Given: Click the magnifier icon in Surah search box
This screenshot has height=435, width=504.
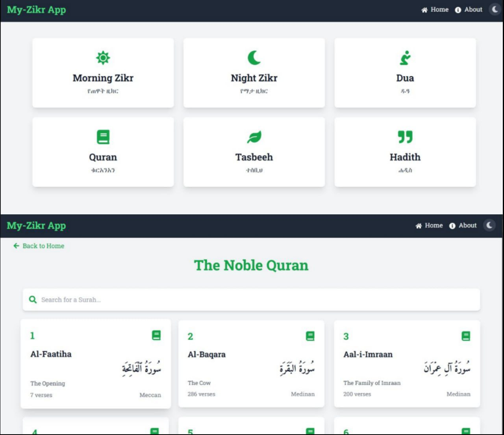Looking at the screenshot, I should [x=33, y=300].
